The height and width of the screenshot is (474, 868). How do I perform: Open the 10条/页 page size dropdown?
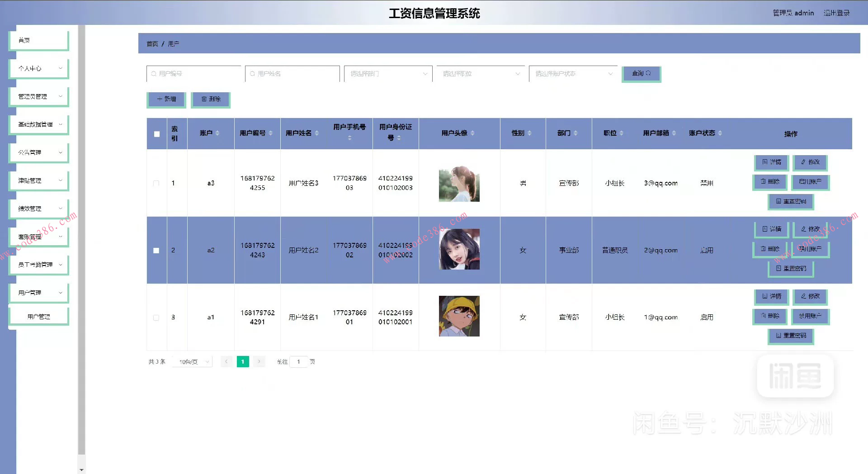click(193, 362)
